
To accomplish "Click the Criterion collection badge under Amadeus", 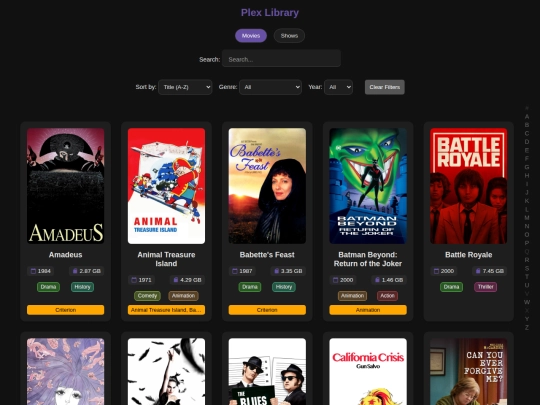I will tap(65, 310).
